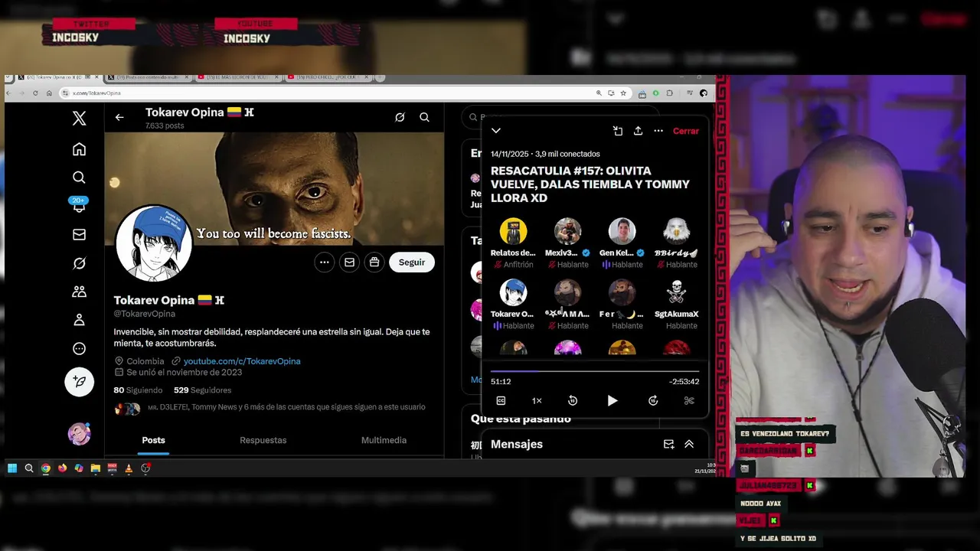Image resolution: width=980 pixels, height=551 pixels.
Task: Open Profile icon in sidebar
Action: coord(79,320)
